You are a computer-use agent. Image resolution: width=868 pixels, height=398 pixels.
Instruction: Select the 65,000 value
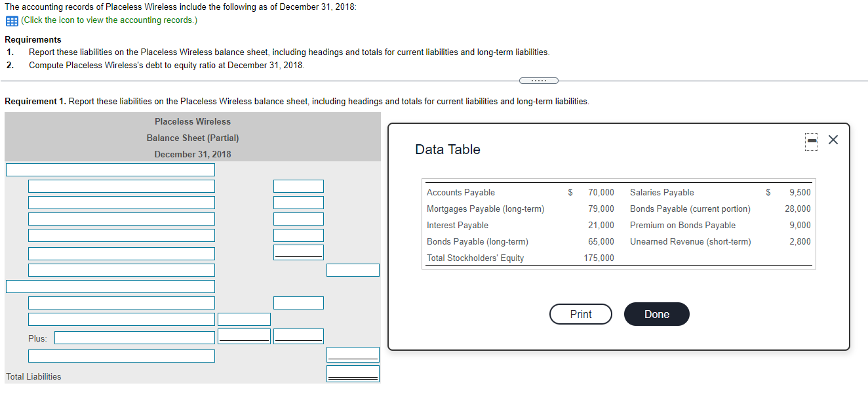click(x=601, y=241)
